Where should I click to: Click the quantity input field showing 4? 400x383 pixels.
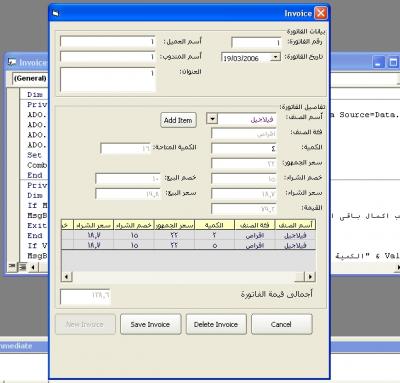click(x=244, y=148)
